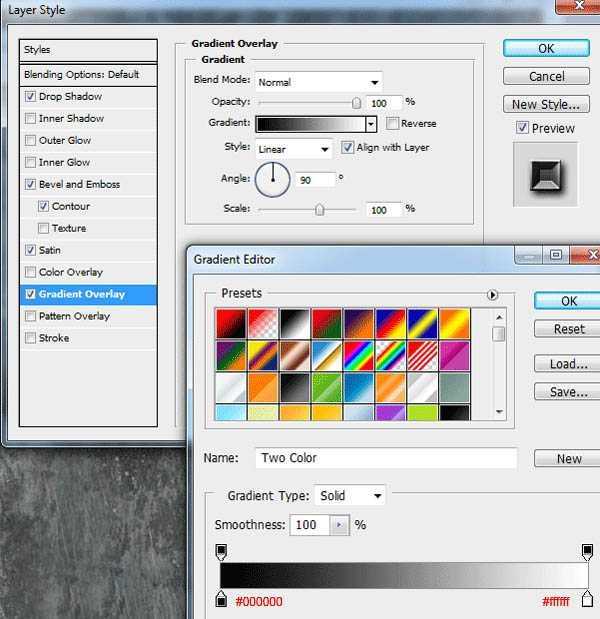Image resolution: width=600 pixels, height=619 pixels.
Task: Click the New Style... button
Action: point(544,104)
